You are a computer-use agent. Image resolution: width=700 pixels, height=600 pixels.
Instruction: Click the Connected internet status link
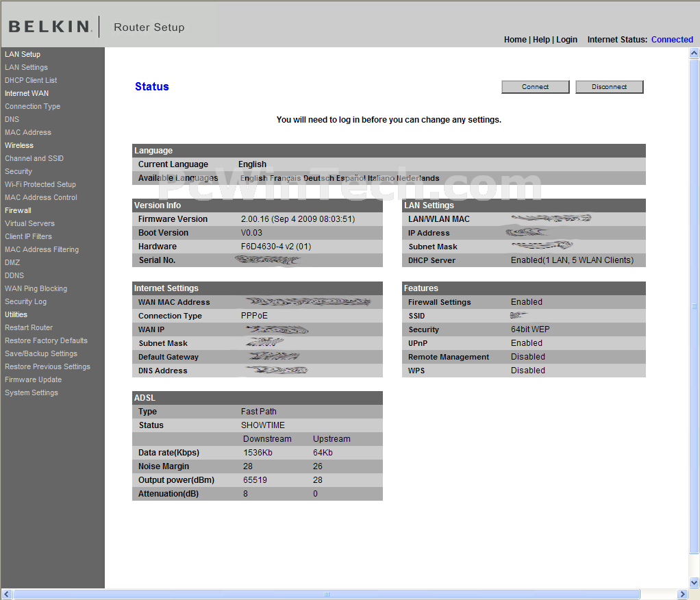click(672, 40)
